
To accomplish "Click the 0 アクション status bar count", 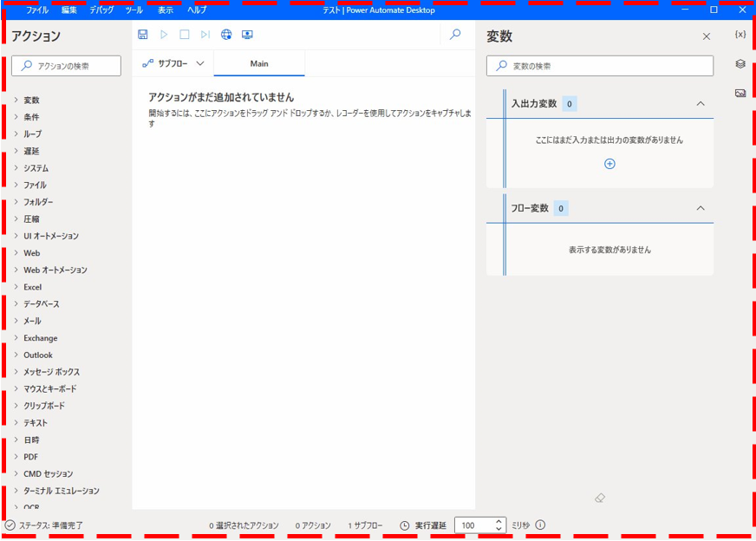I will 313,525.
